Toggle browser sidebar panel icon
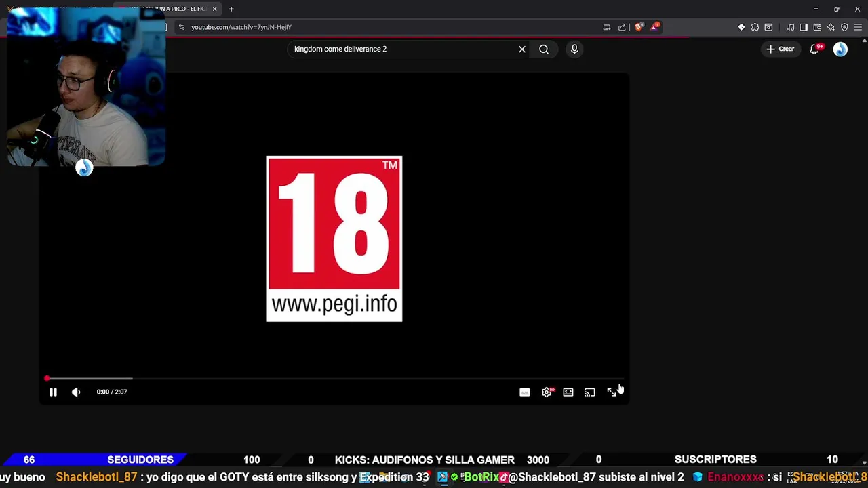The image size is (868, 488). pyautogui.click(x=804, y=27)
